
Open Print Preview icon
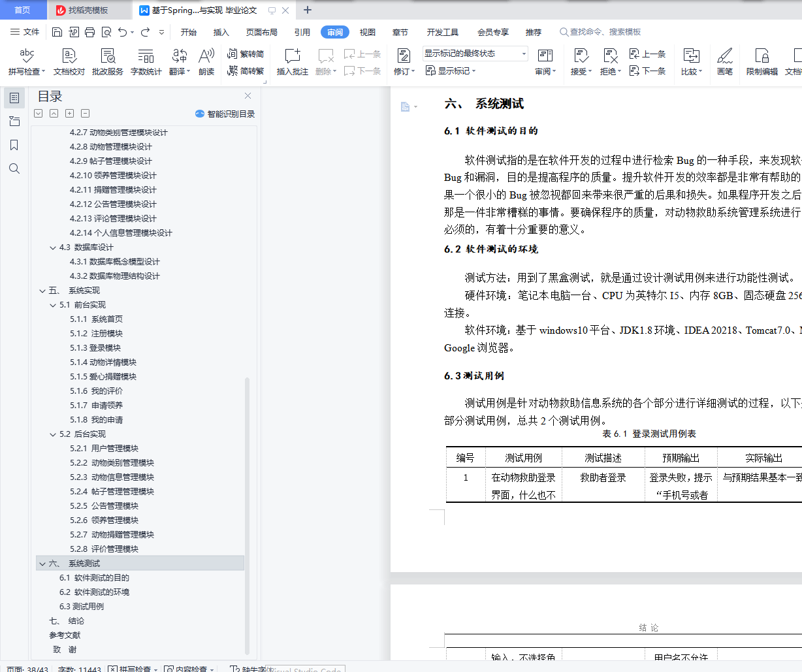click(106, 32)
